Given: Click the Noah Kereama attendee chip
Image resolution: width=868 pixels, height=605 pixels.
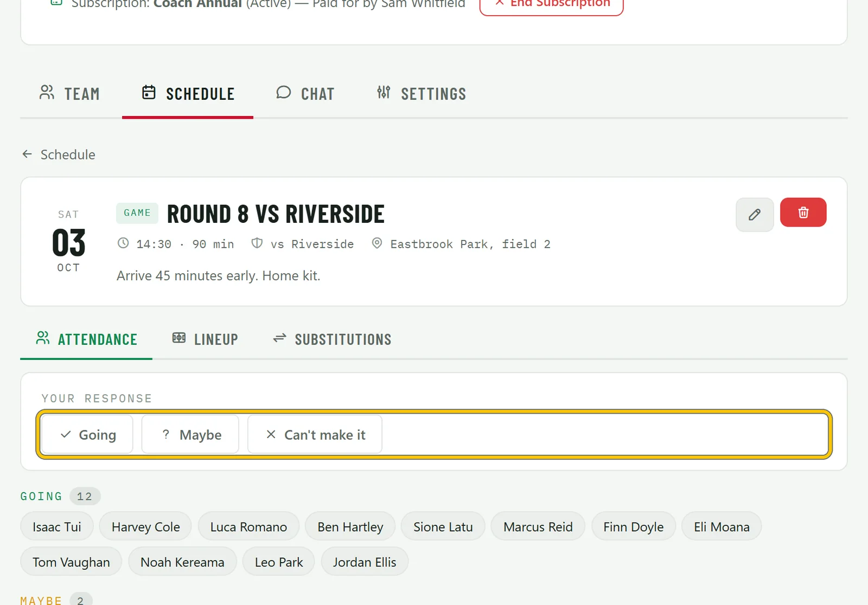Looking at the screenshot, I should click(x=182, y=562).
